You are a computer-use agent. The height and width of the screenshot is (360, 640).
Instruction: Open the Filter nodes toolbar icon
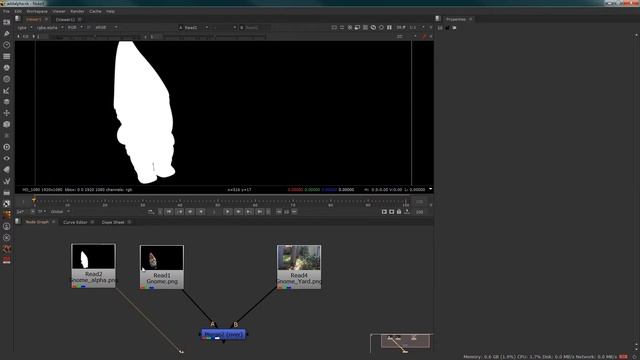[x=7, y=79]
